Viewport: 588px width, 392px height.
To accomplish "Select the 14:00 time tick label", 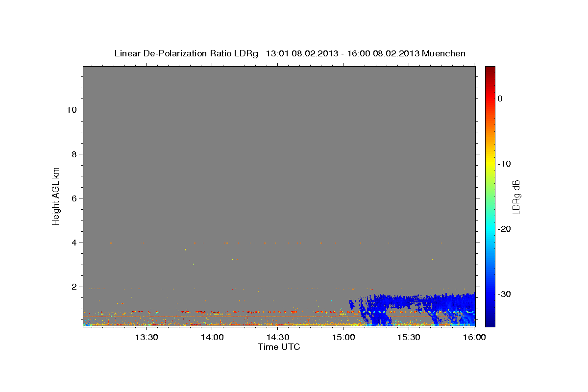I will pos(212,337).
